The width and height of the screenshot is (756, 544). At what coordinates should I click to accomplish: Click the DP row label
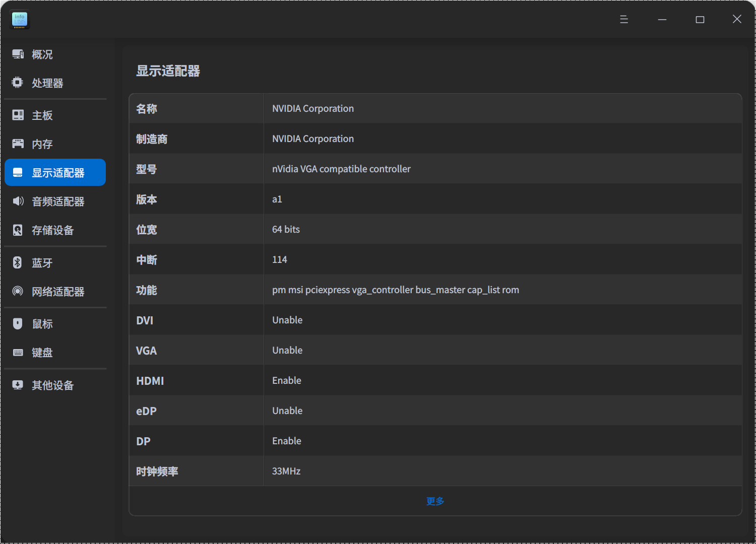pyautogui.click(x=143, y=441)
